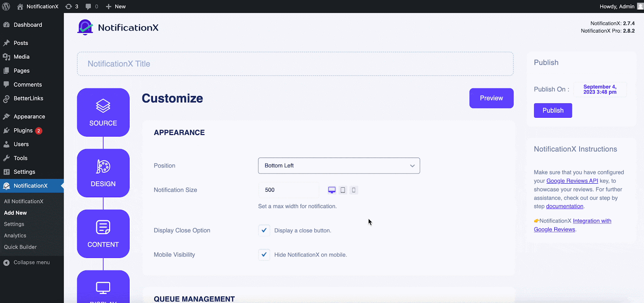Open NotificationX Settings submenu item

14,224
